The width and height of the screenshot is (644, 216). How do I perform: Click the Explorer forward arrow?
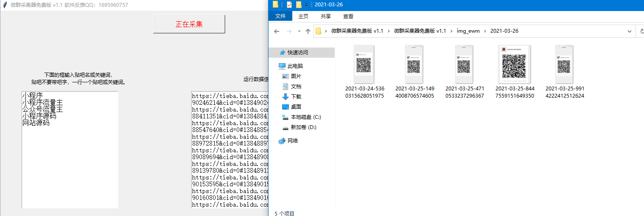click(289, 31)
